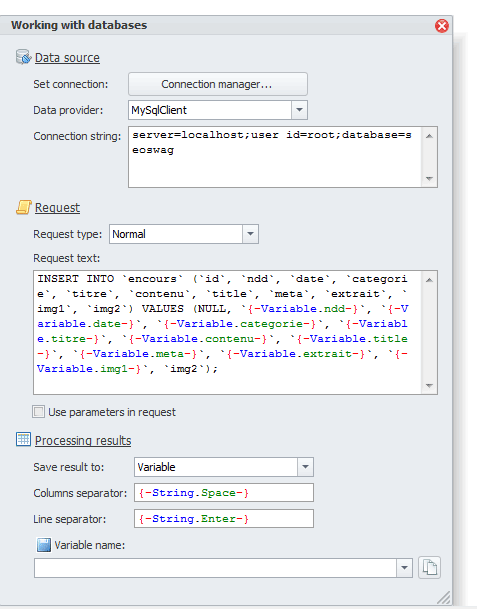
Task: Click the Columns separator field
Action: [x=224, y=493]
